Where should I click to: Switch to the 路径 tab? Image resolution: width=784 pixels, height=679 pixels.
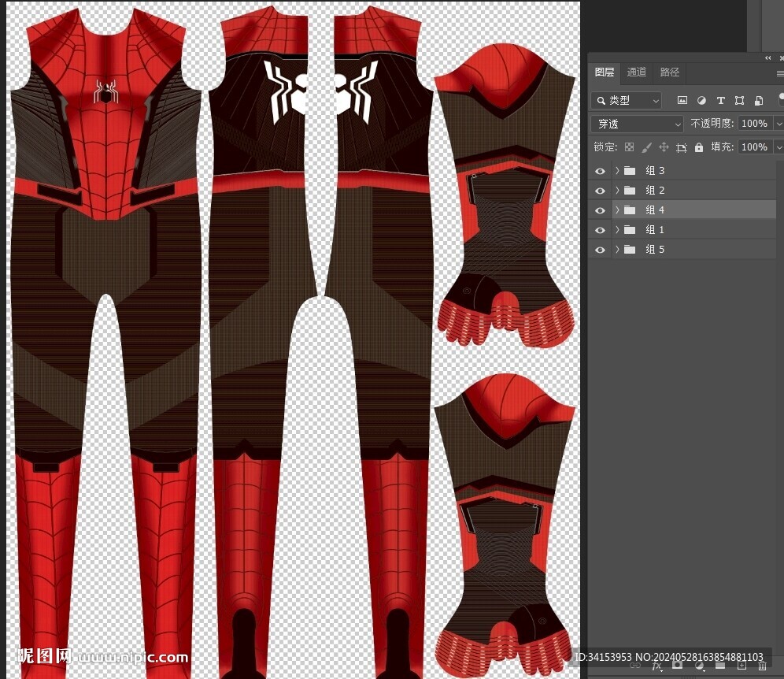tap(670, 72)
